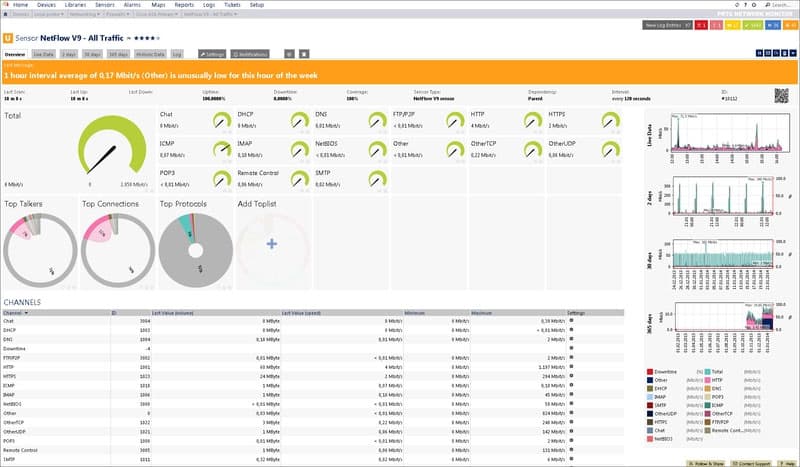The image size is (800, 467).
Task: Open the Devices menu
Action: coord(46,5)
